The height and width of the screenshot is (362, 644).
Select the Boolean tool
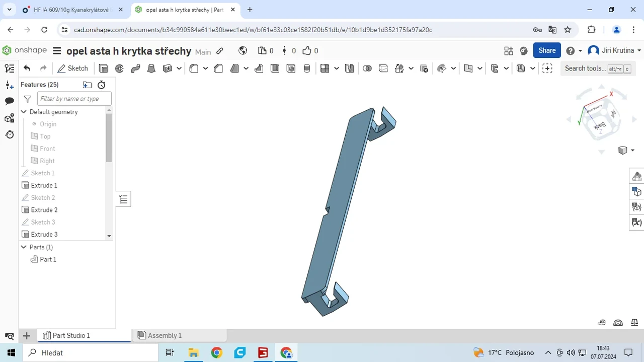pyautogui.click(x=367, y=68)
